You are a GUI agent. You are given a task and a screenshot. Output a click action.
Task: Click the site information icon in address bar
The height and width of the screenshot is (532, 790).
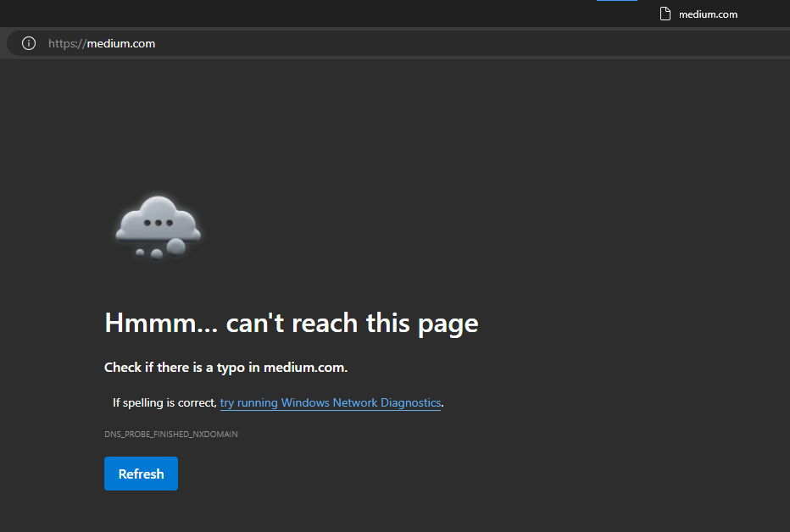[x=29, y=43]
